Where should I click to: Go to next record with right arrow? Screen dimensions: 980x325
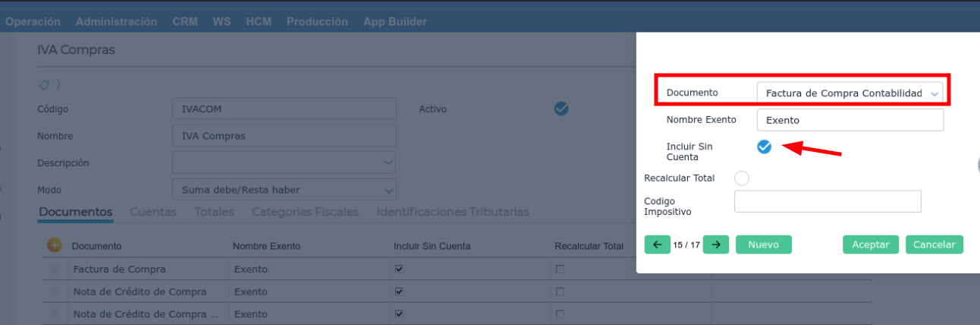pyautogui.click(x=715, y=244)
